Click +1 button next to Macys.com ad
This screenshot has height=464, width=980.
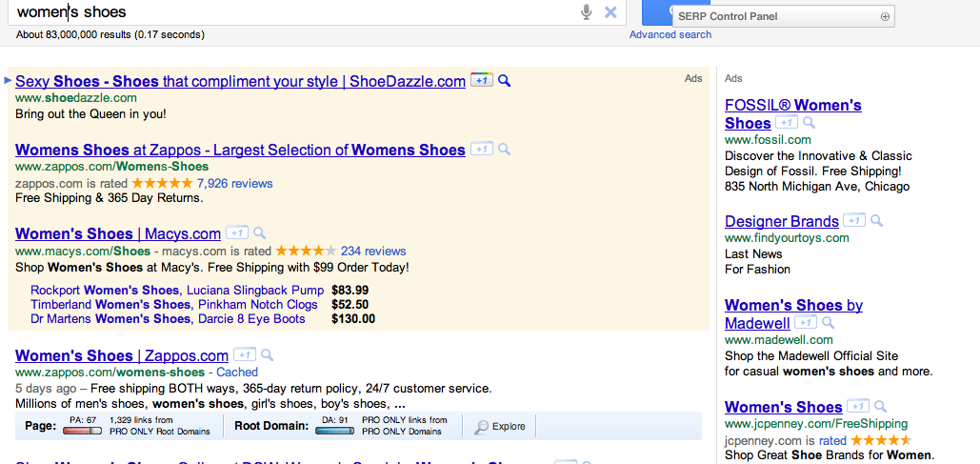237,232
